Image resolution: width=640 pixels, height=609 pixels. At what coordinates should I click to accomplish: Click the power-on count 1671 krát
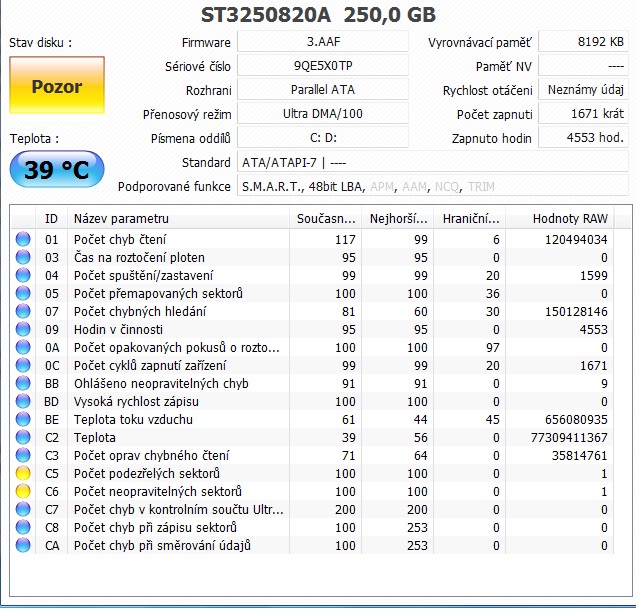[x=583, y=113]
